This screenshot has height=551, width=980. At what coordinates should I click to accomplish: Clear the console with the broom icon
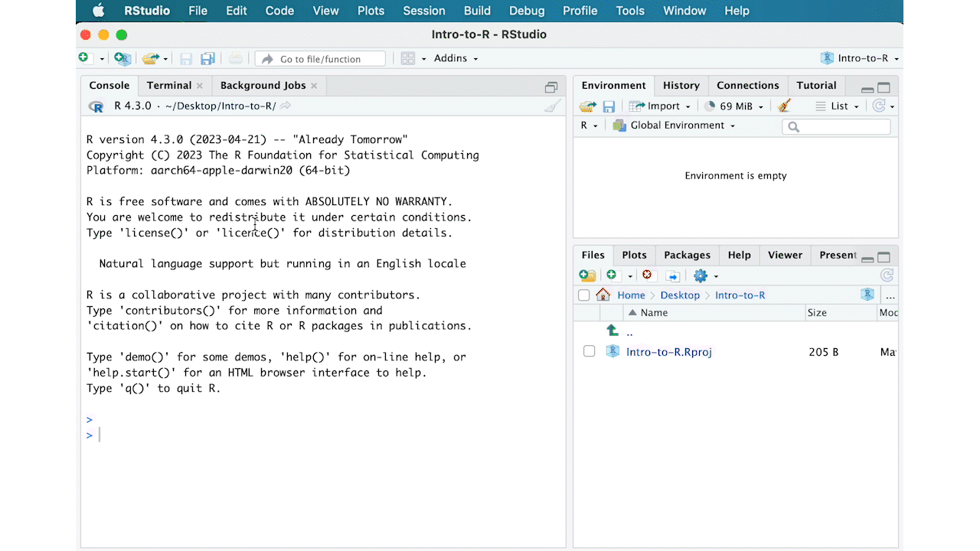click(552, 106)
